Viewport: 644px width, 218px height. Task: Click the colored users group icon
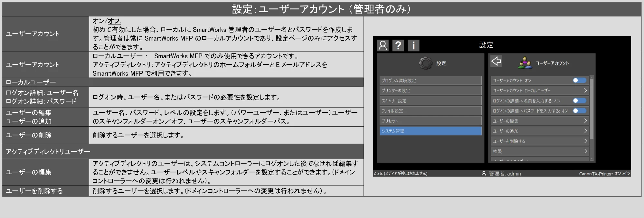click(x=525, y=63)
